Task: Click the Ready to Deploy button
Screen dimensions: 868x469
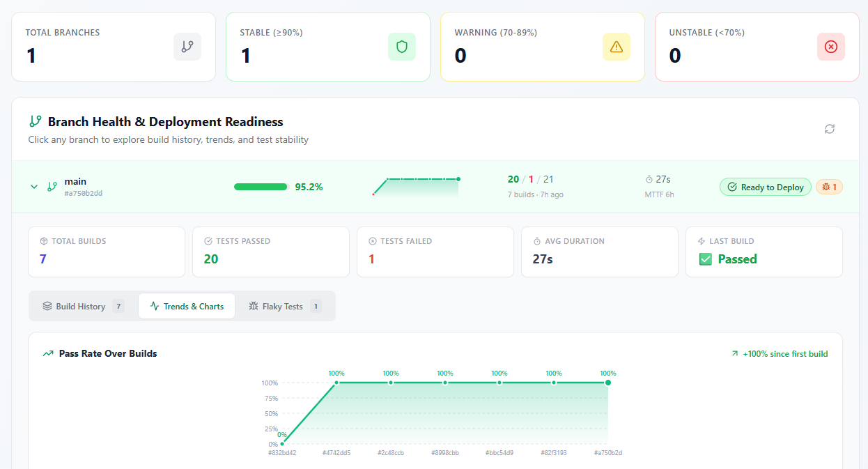Action: pyautogui.click(x=765, y=186)
